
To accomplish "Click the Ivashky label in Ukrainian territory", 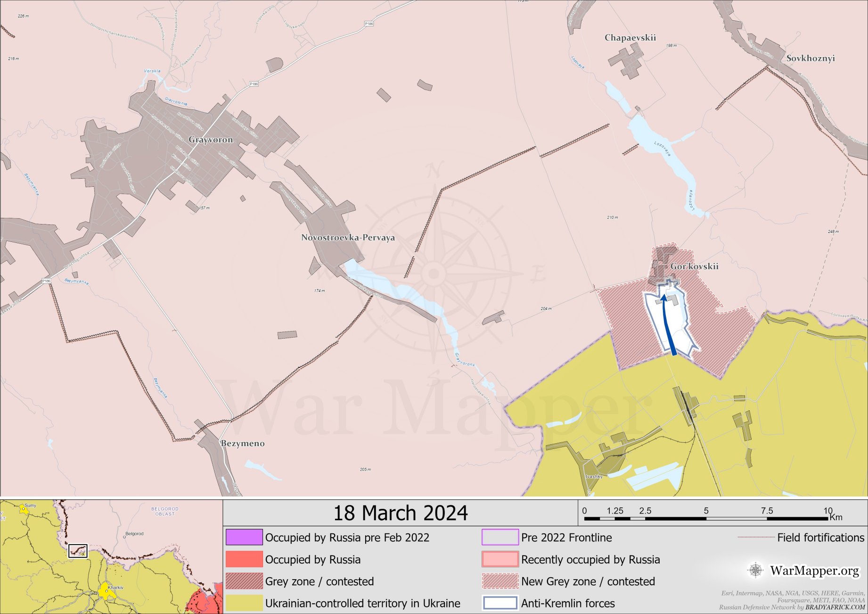I will 594,477.
